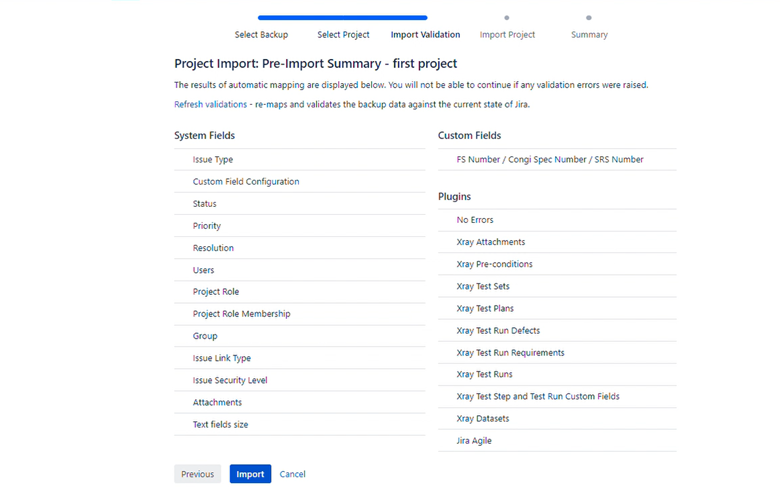Select the Select Backup step
Screen dimensions: 780x500
[x=261, y=34]
